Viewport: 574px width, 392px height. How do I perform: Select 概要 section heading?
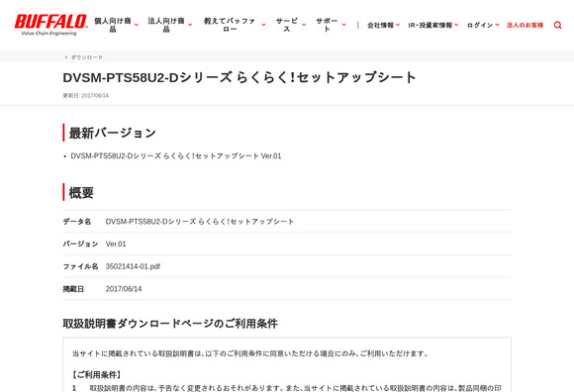81,192
